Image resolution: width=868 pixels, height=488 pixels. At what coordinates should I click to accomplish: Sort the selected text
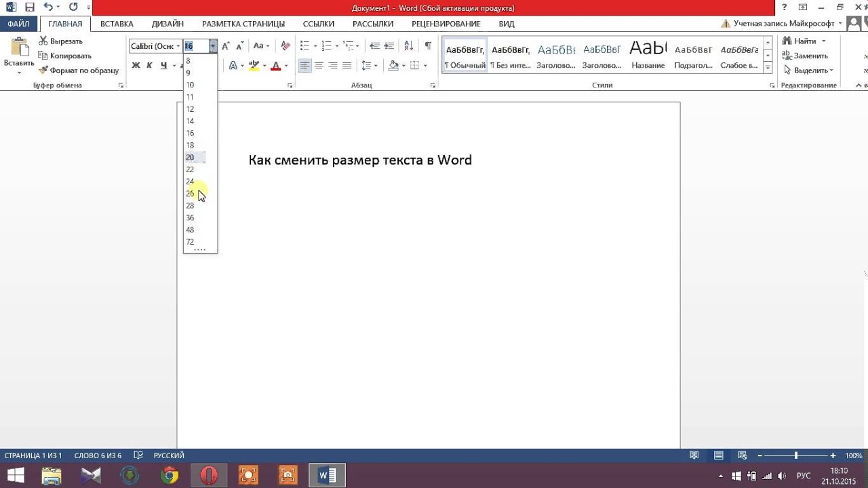[408, 46]
